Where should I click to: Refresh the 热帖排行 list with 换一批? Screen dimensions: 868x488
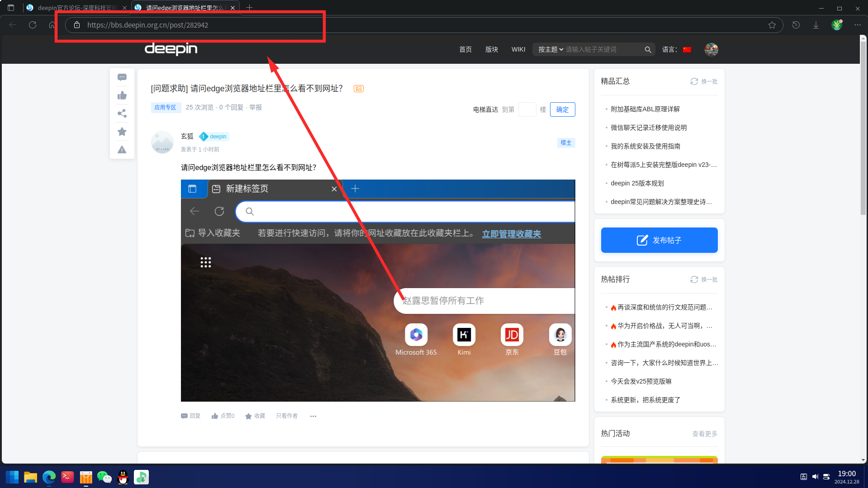(x=704, y=280)
